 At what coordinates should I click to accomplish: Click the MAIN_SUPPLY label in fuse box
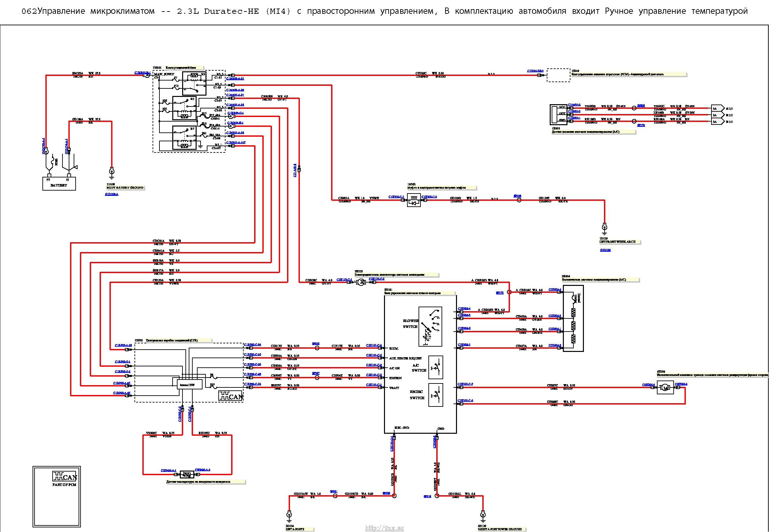pyautogui.click(x=164, y=74)
